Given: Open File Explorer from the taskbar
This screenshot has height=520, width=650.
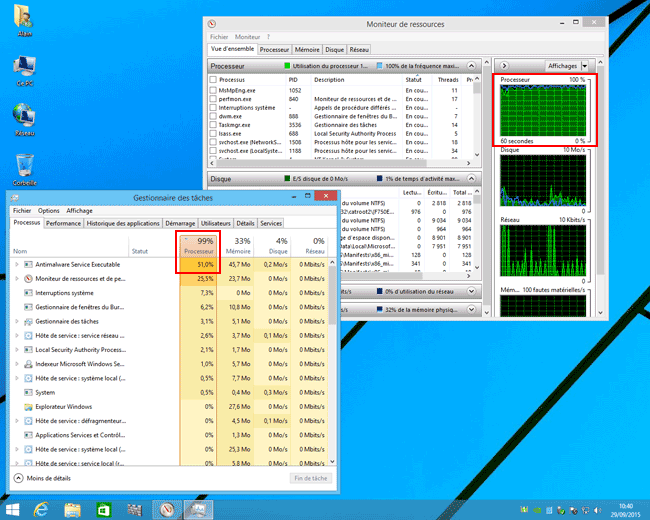Looking at the screenshot, I should tap(74, 509).
